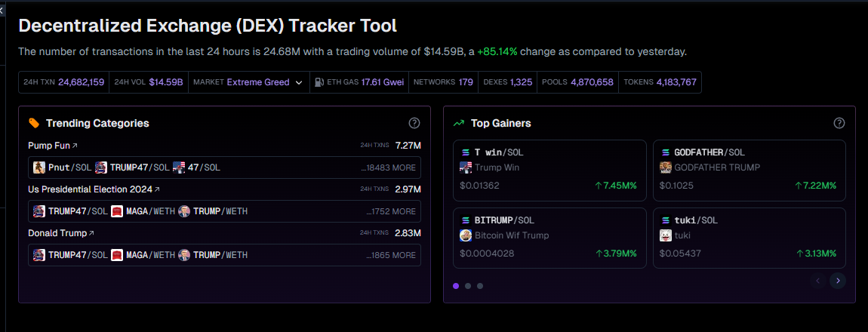The height and width of the screenshot is (332, 868).
Task: Click the POOLS 4,870,658 stat
Action: (x=577, y=82)
